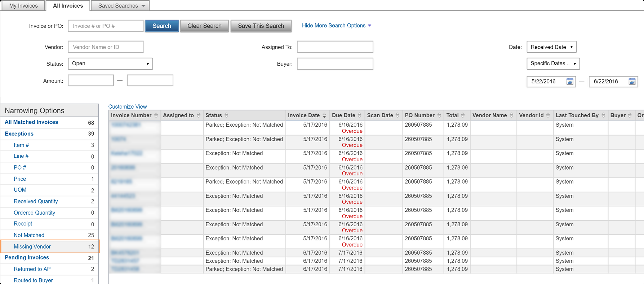
Task: Expand the Status dropdown showing Open
Action: [x=110, y=64]
